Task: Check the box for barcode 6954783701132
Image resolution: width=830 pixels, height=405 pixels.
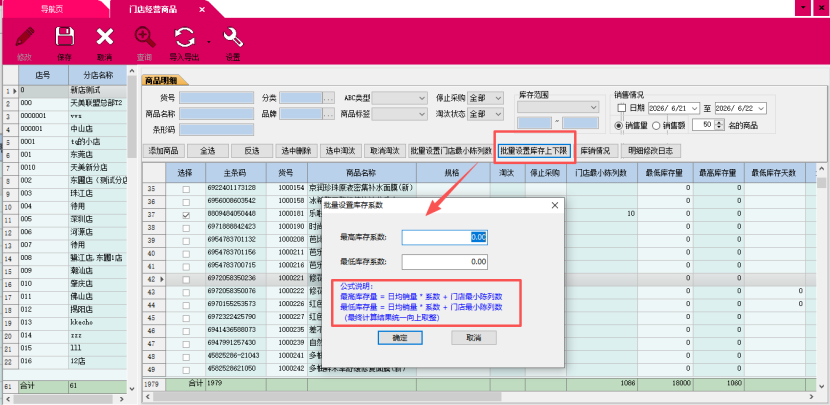Action: pos(186,240)
